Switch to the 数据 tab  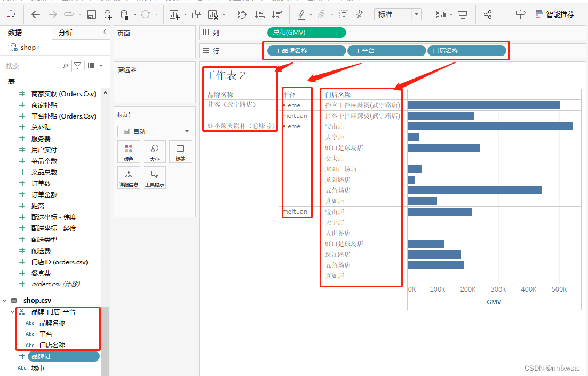pyautogui.click(x=16, y=32)
